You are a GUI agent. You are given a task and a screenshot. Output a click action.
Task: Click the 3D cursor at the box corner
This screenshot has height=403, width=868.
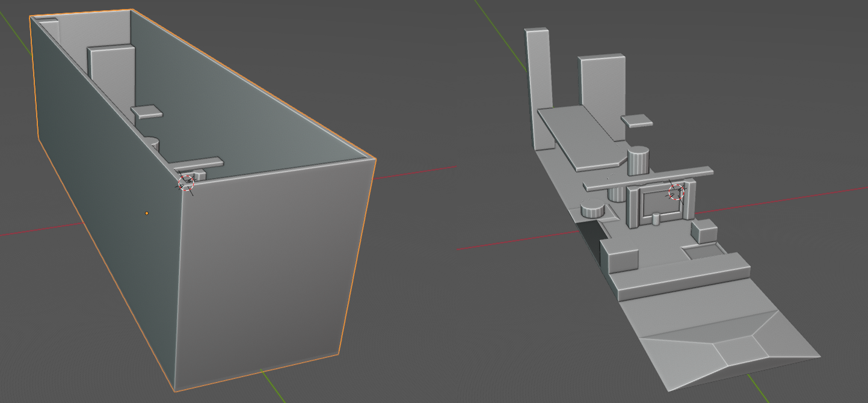pyautogui.click(x=186, y=182)
